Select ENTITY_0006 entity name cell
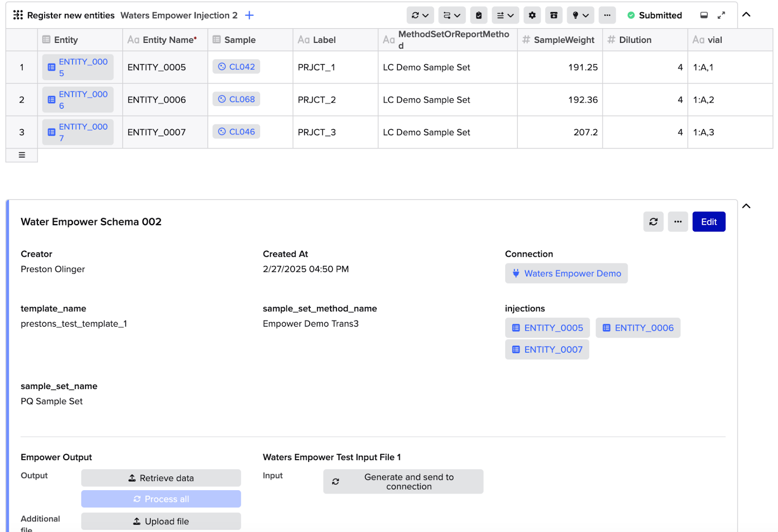The height and width of the screenshot is (532, 778). [165, 100]
